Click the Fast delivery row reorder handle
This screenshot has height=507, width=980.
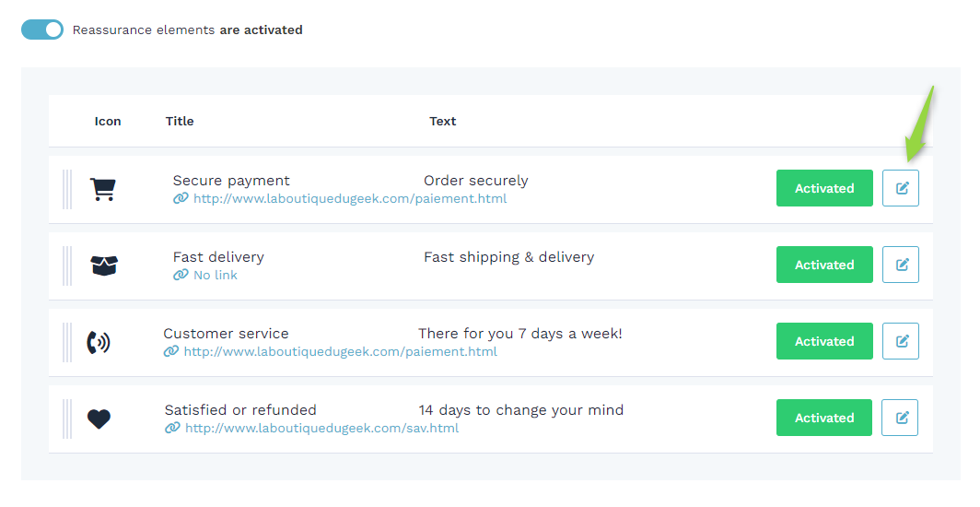tap(67, 265)
